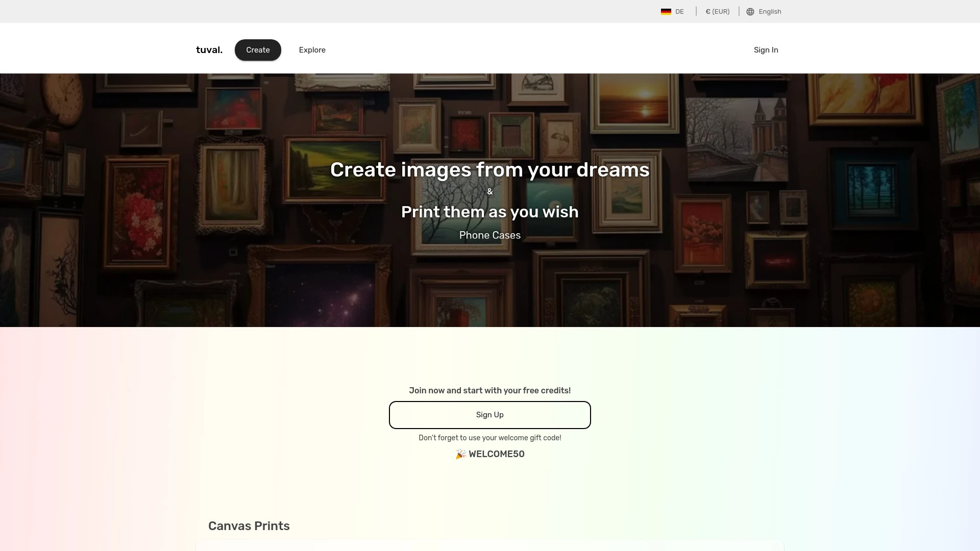Select Sign In in the navigation bar
This screenshot has width=980, height=551.
(x=765, y=49)
